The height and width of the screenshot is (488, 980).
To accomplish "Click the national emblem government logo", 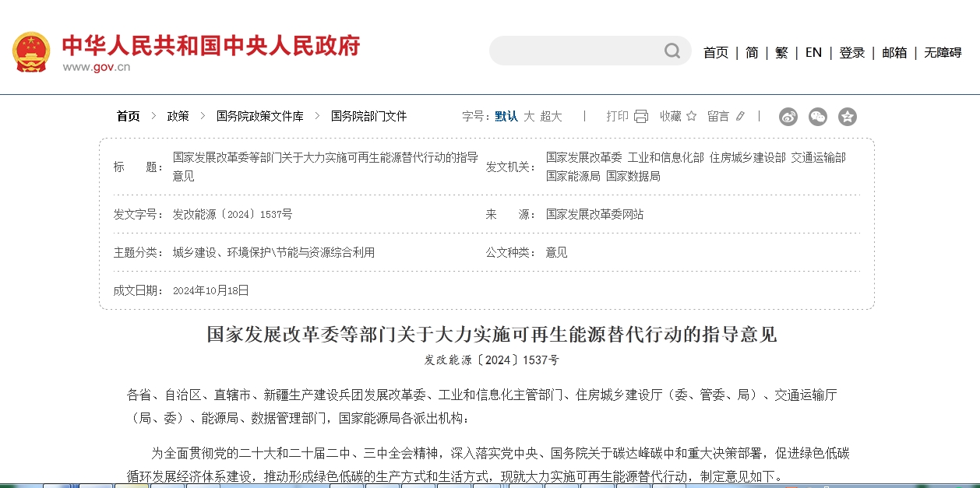I will pos(31,51).
